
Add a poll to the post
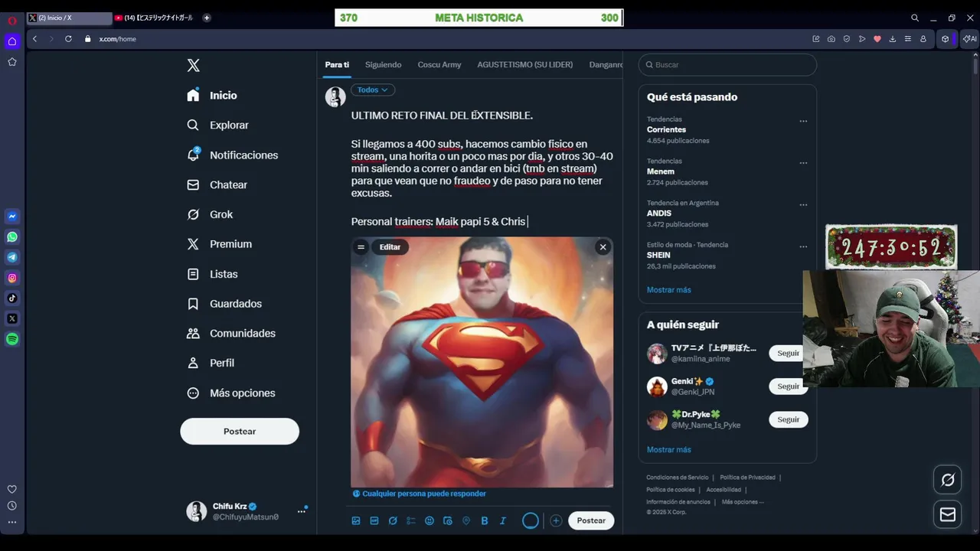tap(411, 520)
